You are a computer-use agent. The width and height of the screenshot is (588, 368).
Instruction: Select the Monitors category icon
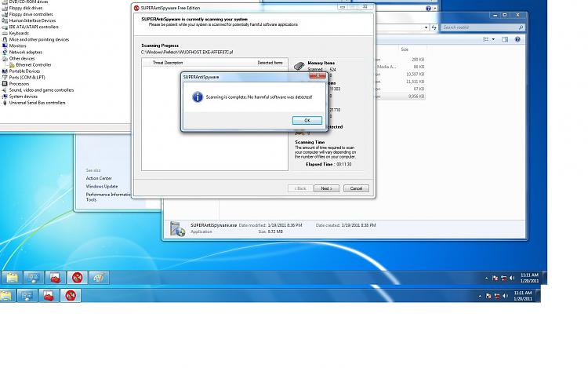click(x=5, y=46)
